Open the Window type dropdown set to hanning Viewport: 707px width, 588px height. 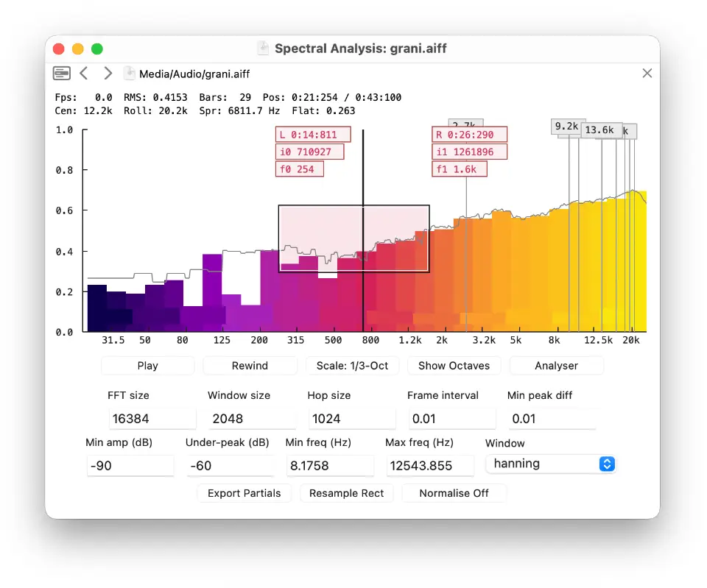550,464
